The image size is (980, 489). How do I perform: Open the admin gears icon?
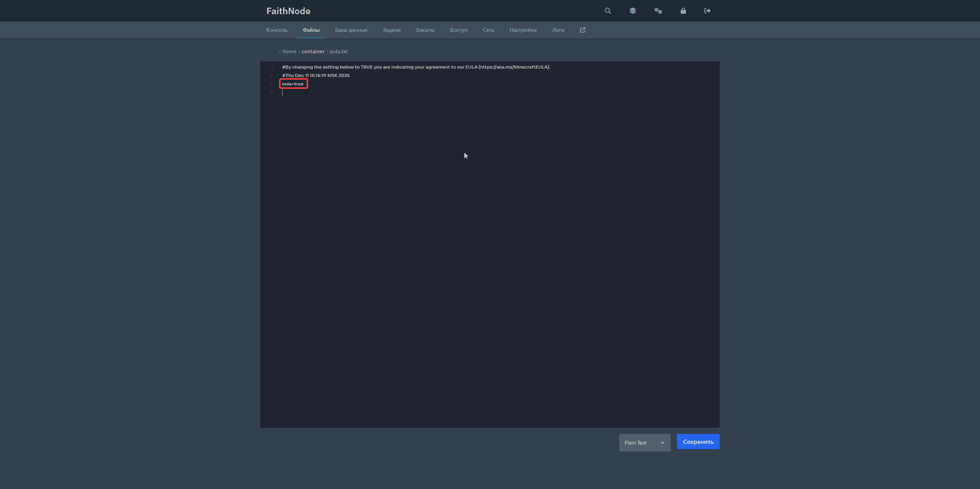(658, 11)
